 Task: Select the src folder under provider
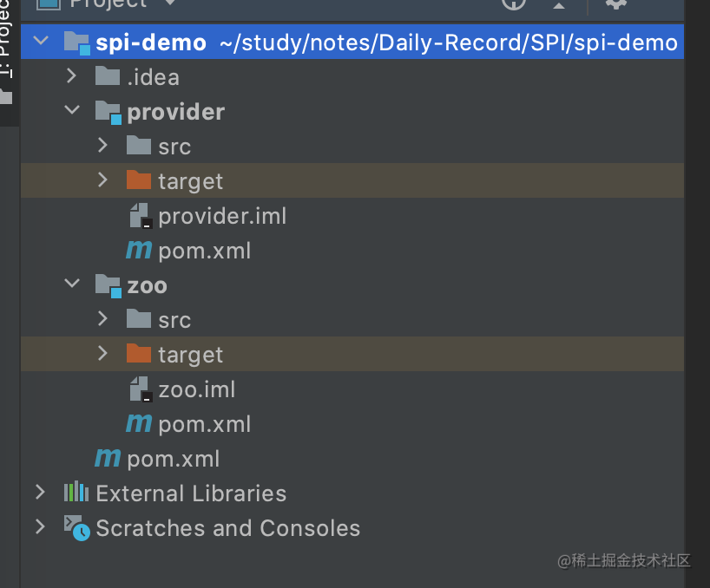pos(173,146)
